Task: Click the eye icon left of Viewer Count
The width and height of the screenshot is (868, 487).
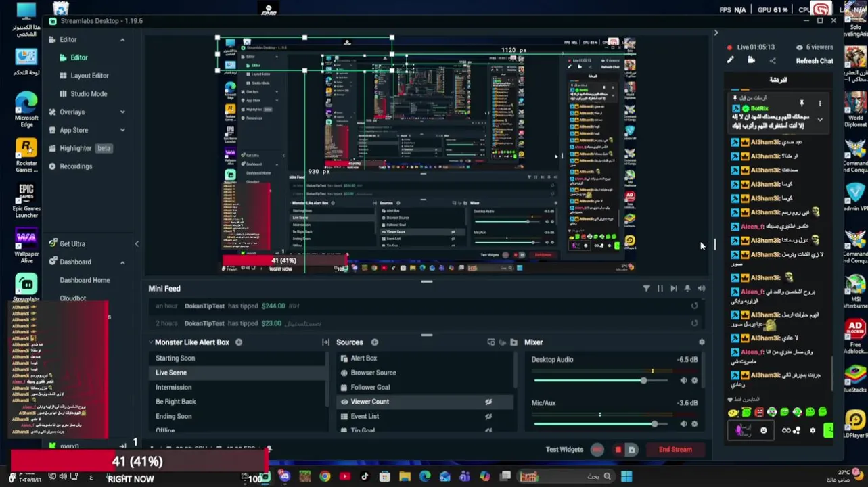Action: click(x=344, y=402)
